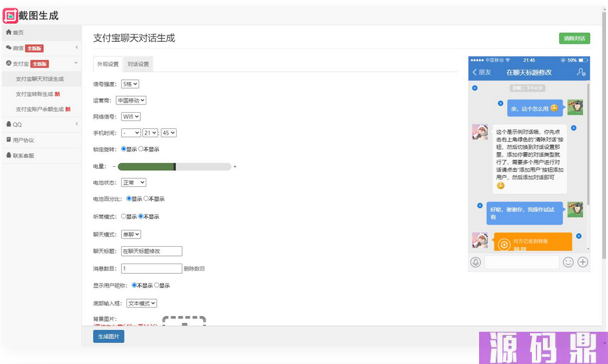Open the 联系客服 sidebar item
This screenshot has width=608, height=364.
[x=41, y=155]
